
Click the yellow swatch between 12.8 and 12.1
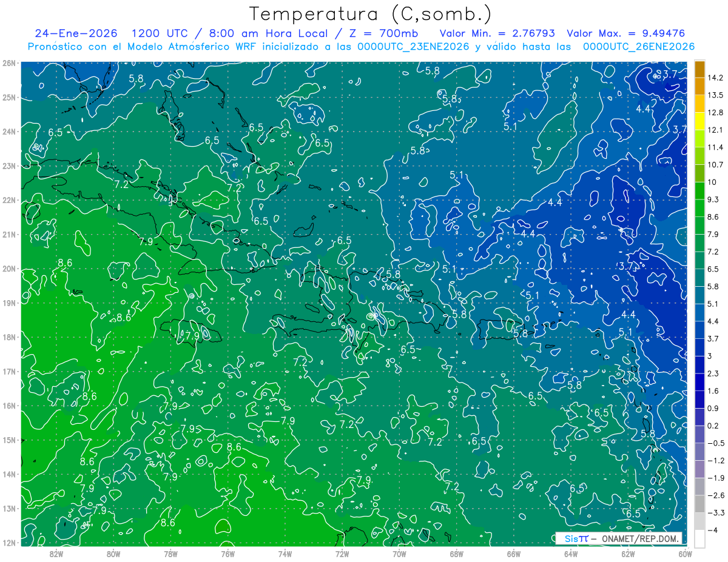click(x=699, y=121)
